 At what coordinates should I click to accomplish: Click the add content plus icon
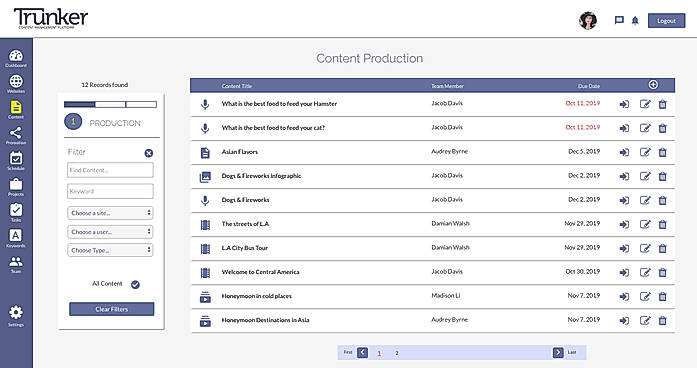653,85
